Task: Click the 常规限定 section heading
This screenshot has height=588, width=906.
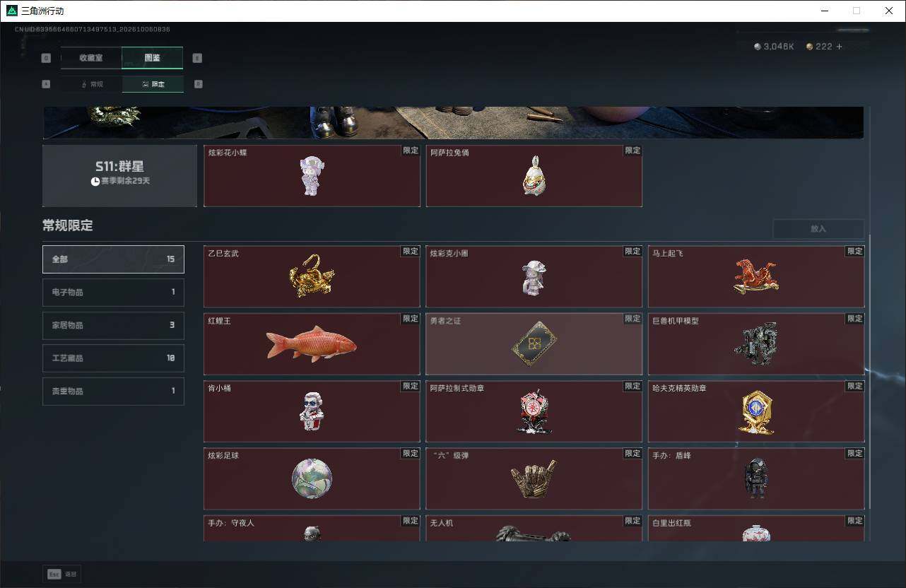Action: tap(68, 226)
